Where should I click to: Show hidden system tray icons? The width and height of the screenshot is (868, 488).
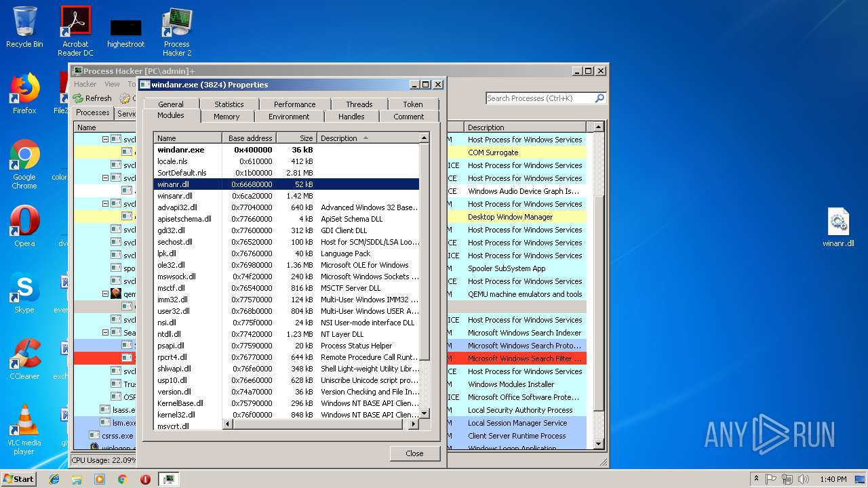[x=757, y=479]
